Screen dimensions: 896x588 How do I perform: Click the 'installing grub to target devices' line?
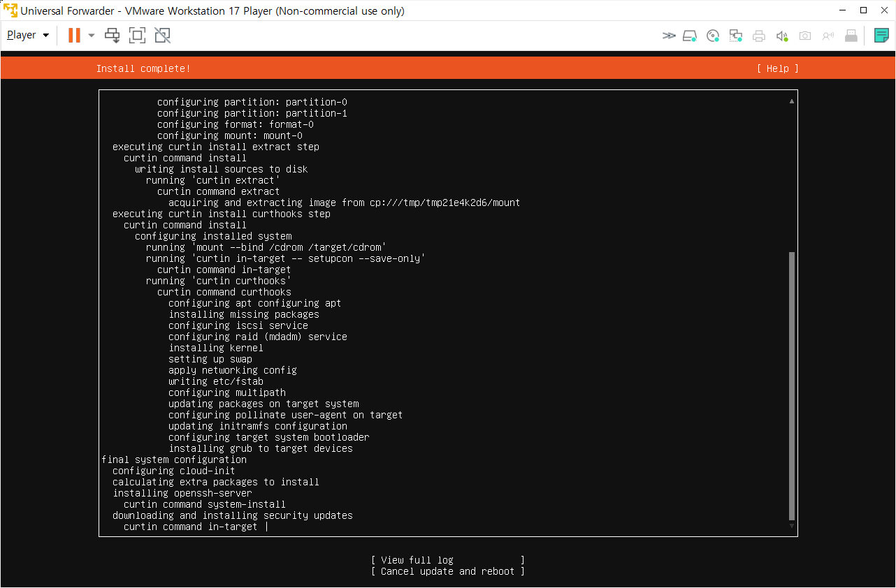point(261,448)
